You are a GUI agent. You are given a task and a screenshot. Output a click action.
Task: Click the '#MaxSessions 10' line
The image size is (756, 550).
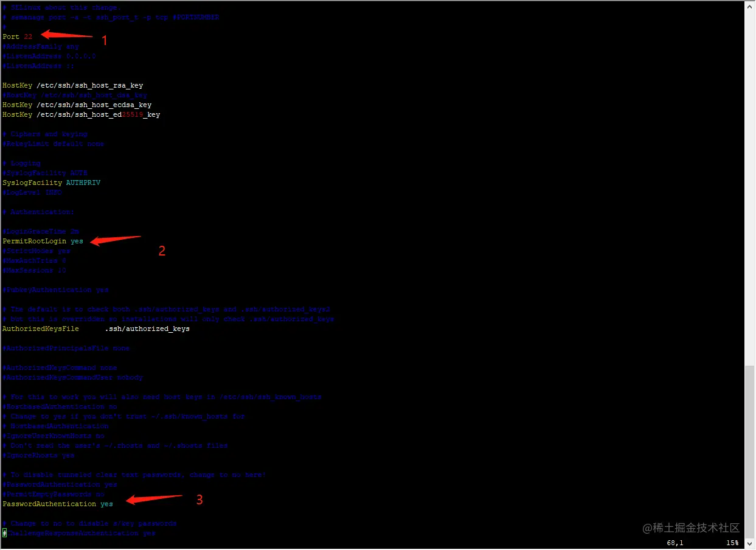(x=34, y=271)
